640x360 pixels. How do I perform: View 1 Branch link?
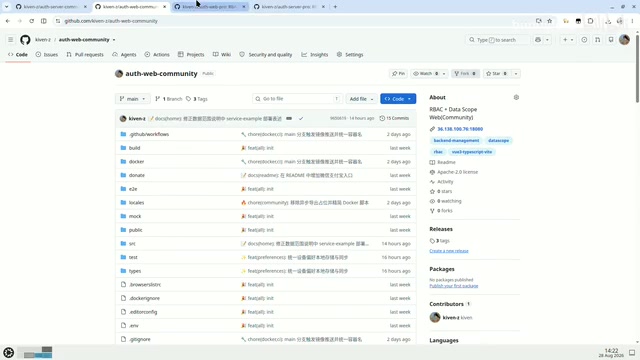pyautogui.click(x=169, y=99)
